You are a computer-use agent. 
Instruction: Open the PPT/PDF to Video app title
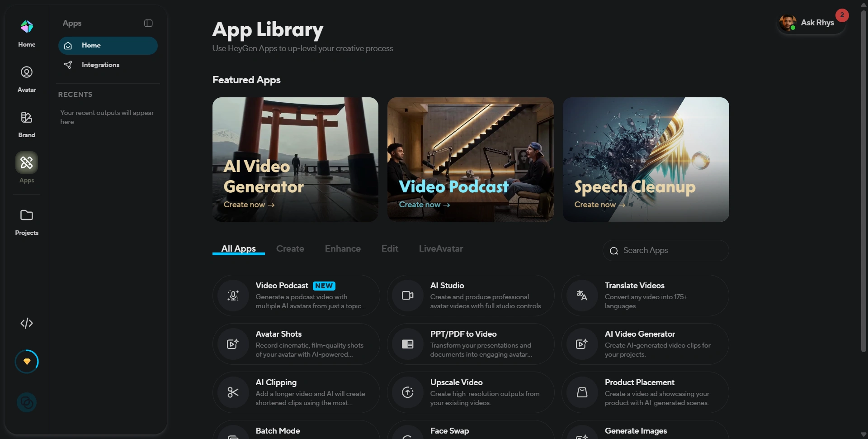463,334
